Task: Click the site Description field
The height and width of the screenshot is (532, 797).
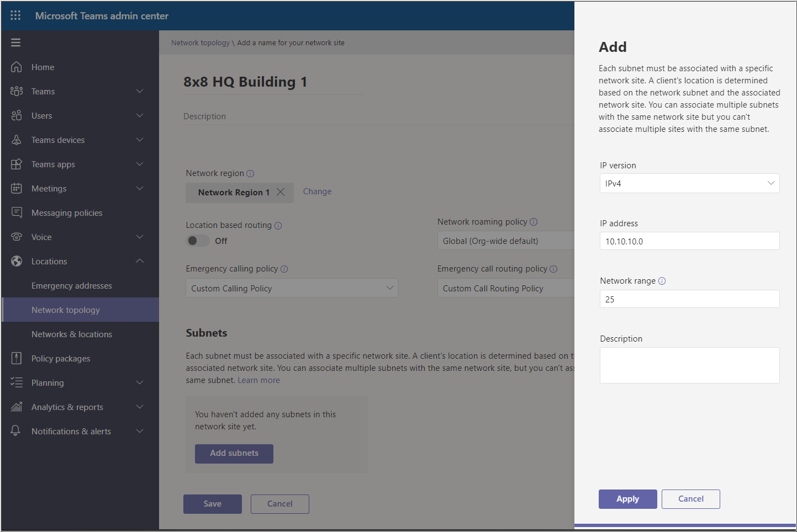Action: click(x=379, y=116)
